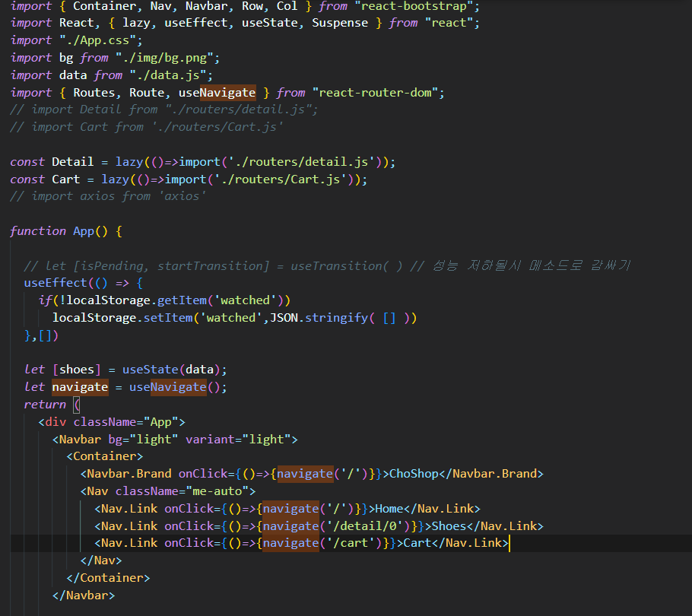
Task: Click the closing </Navbar> tag
Action: (84, 595)
